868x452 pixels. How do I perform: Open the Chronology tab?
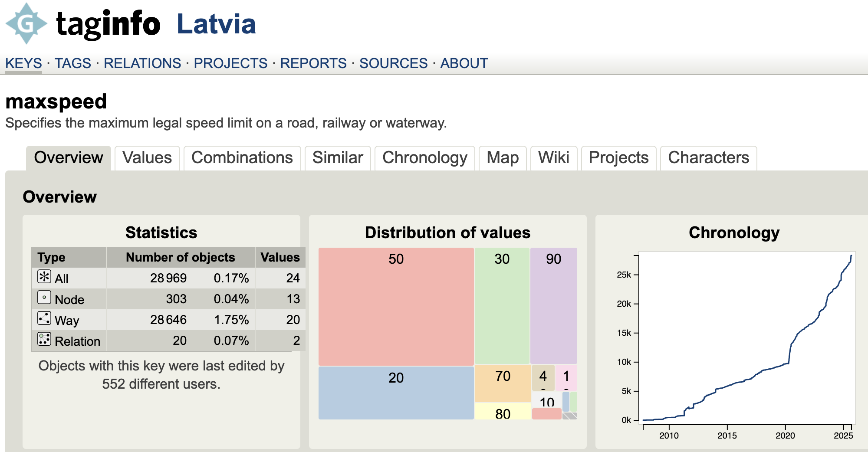(x=424, y=158)
